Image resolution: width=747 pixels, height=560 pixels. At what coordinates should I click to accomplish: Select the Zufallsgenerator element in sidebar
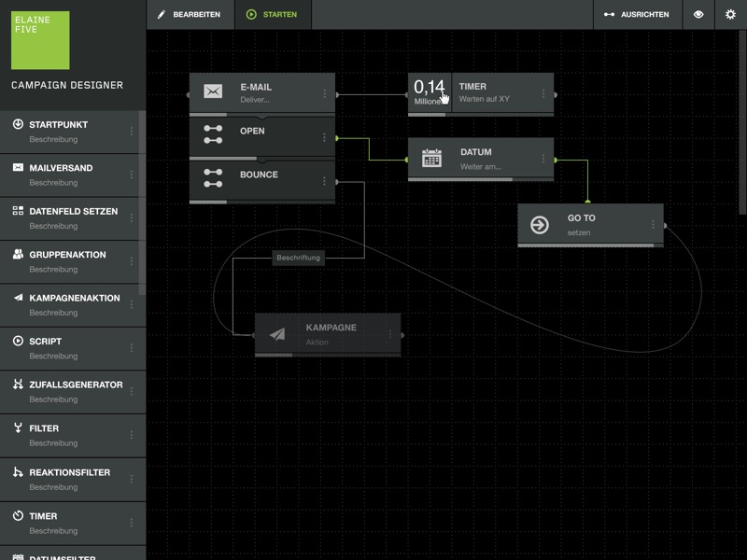(x=73, y=391)
